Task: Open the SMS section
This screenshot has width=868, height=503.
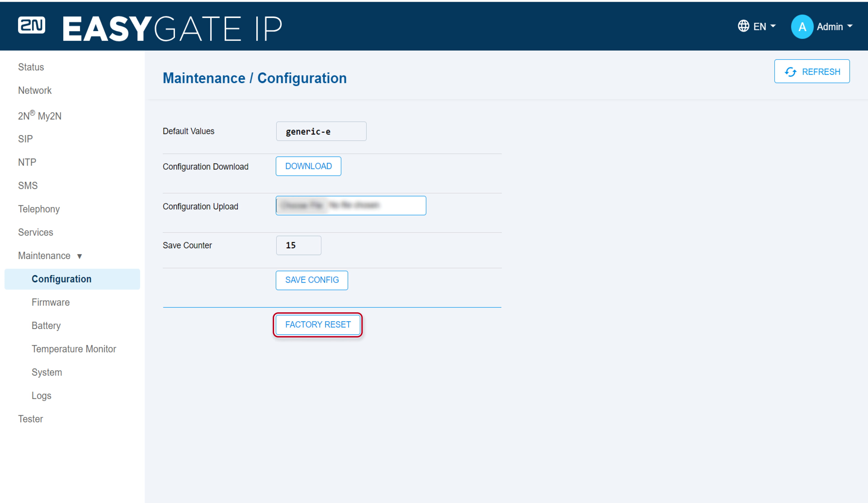Action: click(28, 185)
